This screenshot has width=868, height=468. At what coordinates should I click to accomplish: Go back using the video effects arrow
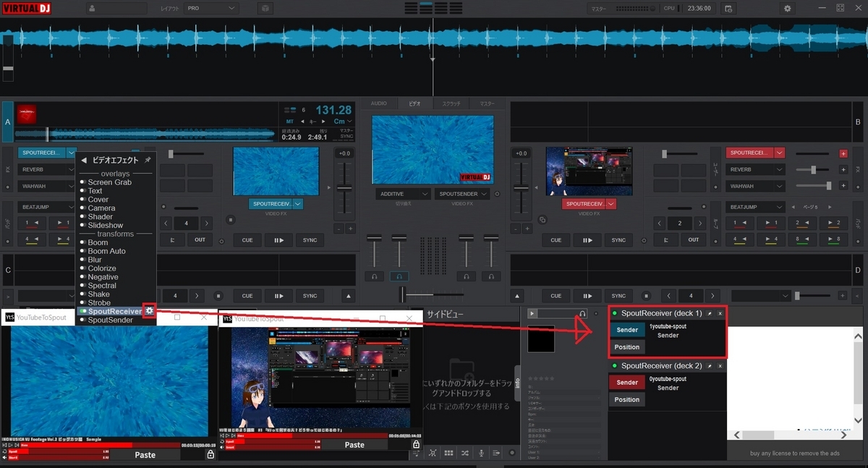click(84, 161)
